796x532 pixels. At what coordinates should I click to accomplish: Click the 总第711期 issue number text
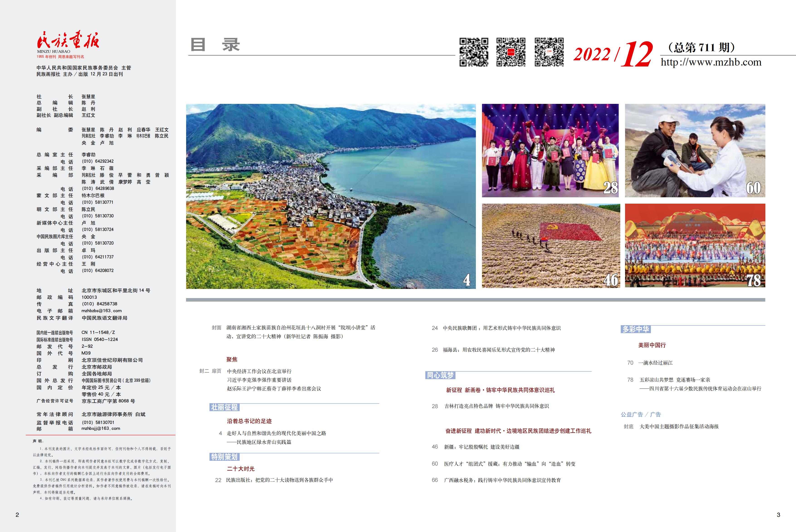coord(701,47)
